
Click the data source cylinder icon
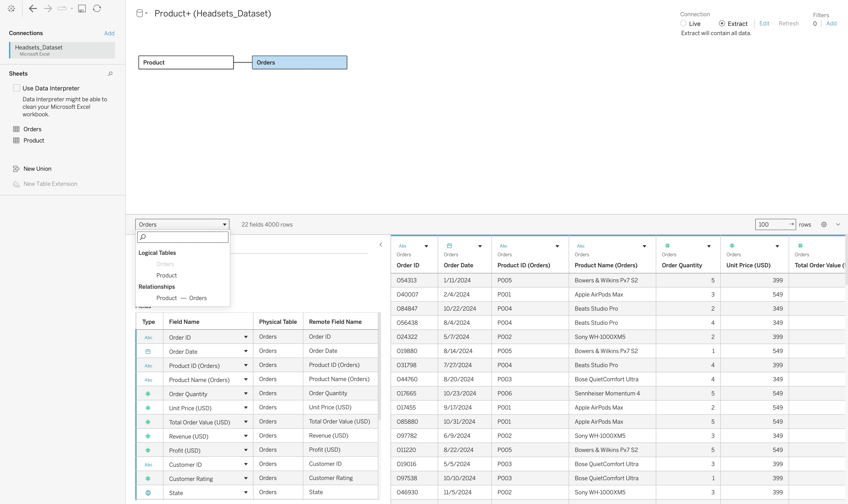click(x=140, y=14)
